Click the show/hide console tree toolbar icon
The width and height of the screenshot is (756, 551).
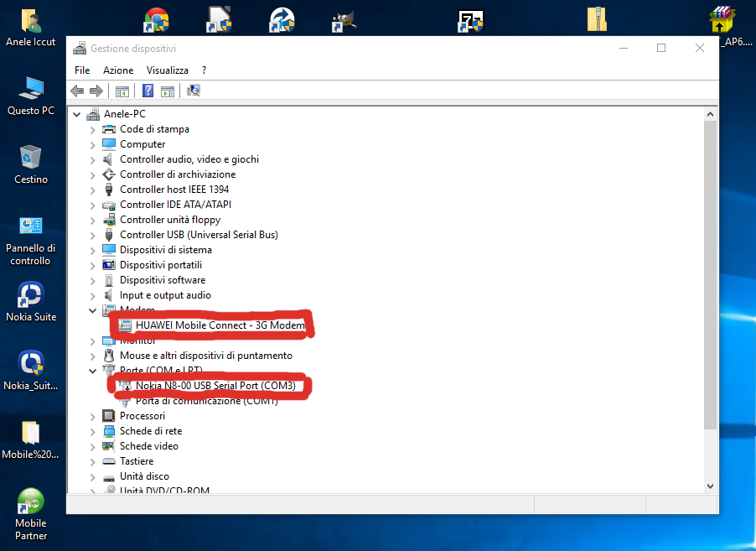coord(122,91)
